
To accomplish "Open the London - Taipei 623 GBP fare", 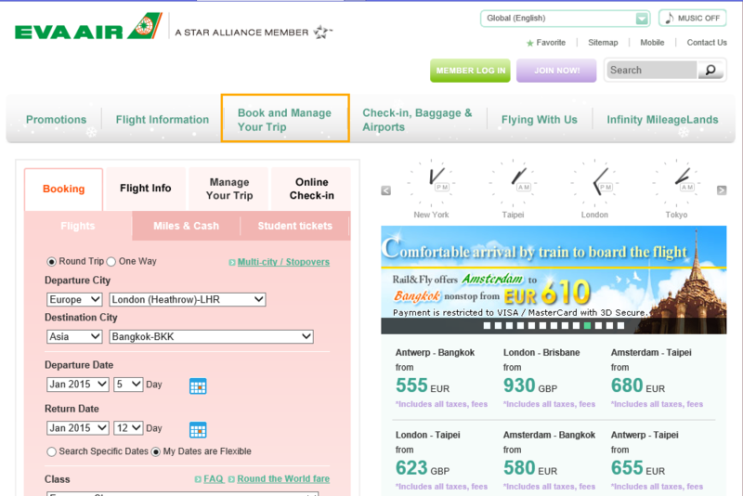I will tap(442, 460).
